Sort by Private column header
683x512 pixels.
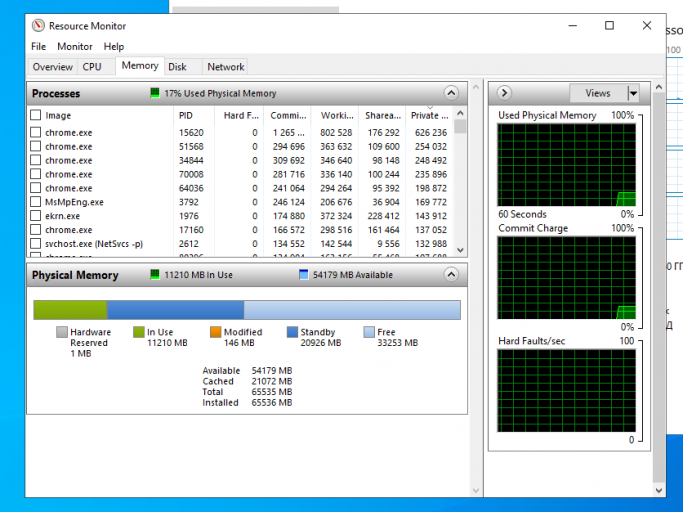click(x=429, y=115)
